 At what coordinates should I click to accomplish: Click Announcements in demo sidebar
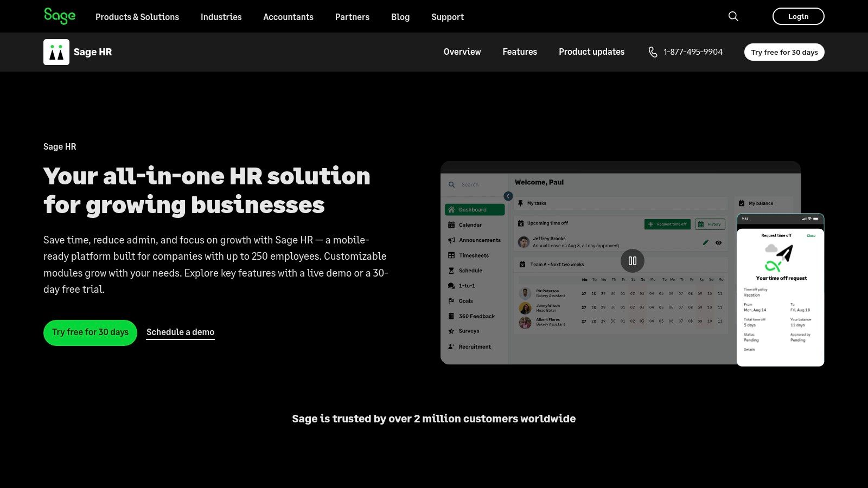tap(475, 240)
